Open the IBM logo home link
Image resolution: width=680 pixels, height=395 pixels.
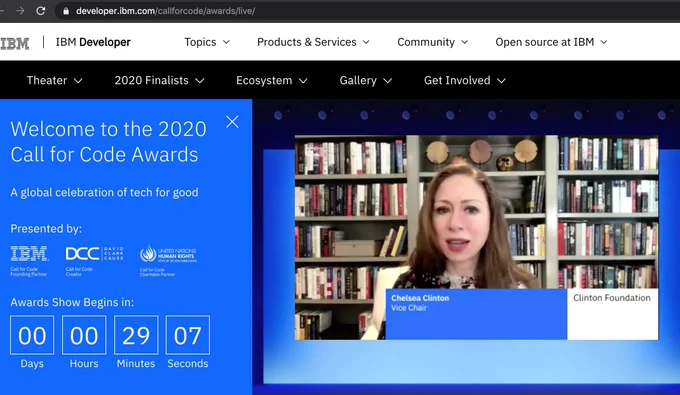pos(15,43)
